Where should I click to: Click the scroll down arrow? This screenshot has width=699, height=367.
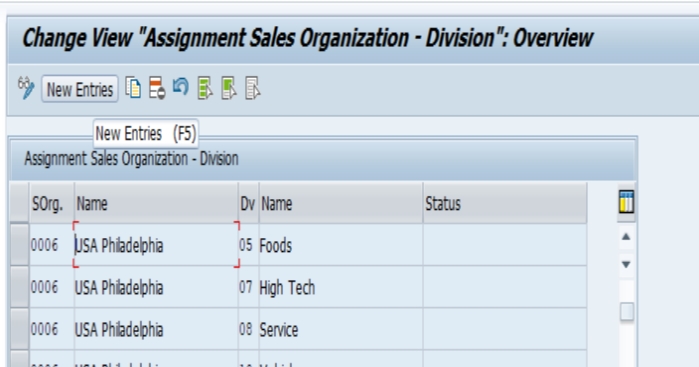click(x=626, y=264)
